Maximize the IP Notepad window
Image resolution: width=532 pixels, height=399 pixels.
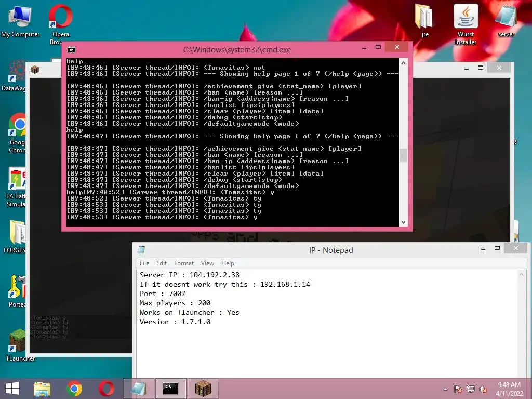[x=497, y=248]
